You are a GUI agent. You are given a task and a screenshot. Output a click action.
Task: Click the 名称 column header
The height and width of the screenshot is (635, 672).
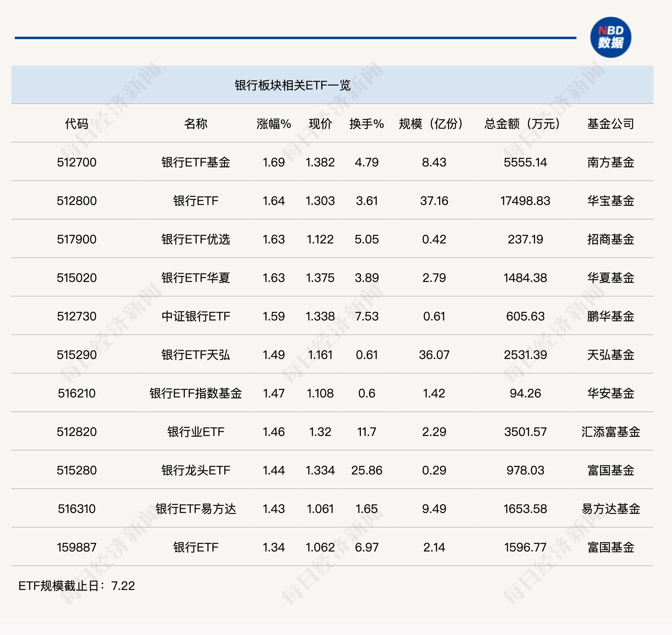point(196,124)
